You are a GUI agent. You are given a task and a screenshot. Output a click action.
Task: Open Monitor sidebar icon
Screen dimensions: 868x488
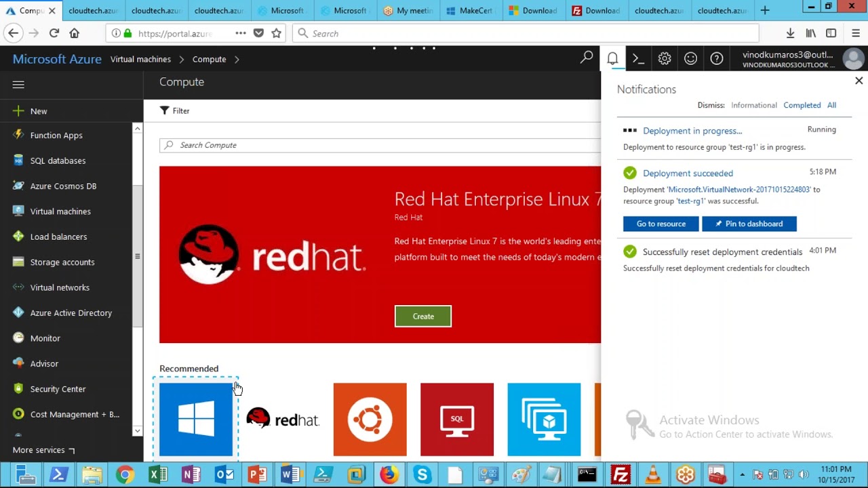pos(18,338)
